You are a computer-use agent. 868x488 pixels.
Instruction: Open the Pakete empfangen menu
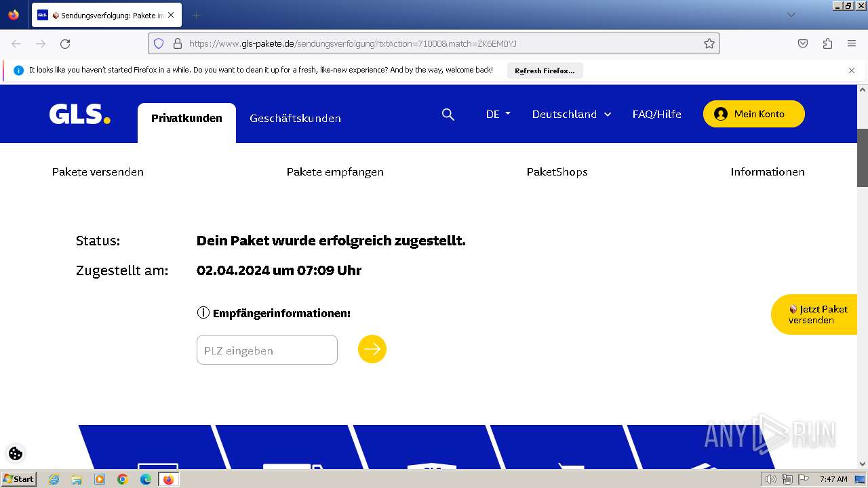(335, 171)
